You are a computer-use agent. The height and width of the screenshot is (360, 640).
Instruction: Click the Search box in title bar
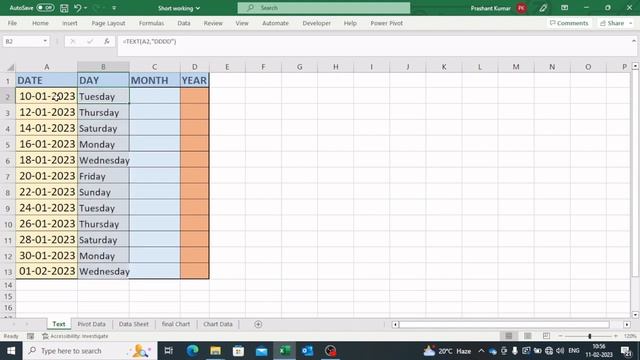tap(324, 8)
